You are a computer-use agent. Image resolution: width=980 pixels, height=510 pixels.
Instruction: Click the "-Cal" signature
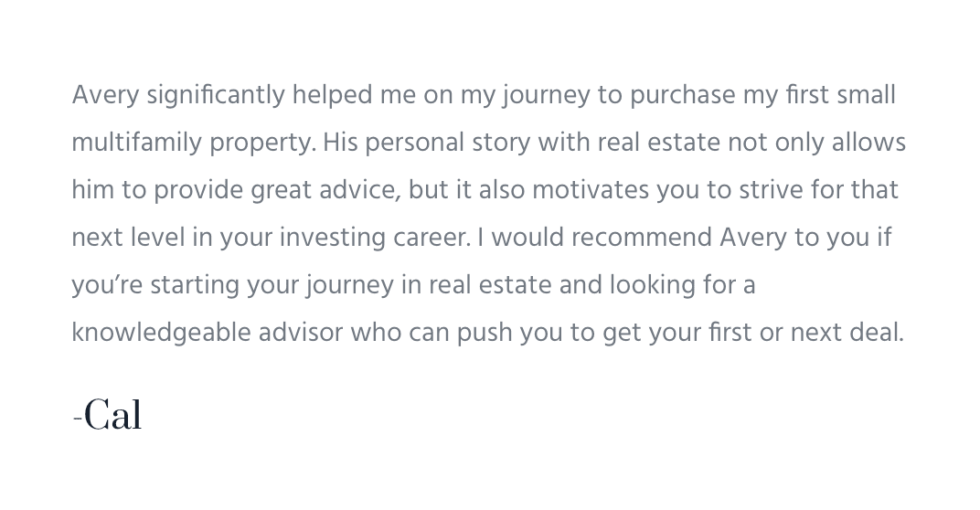coord(107,416)
